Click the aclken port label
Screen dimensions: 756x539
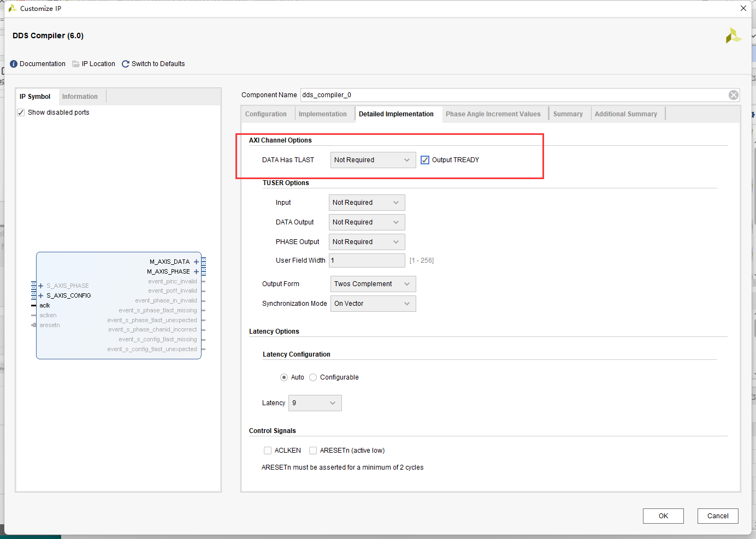48,315
